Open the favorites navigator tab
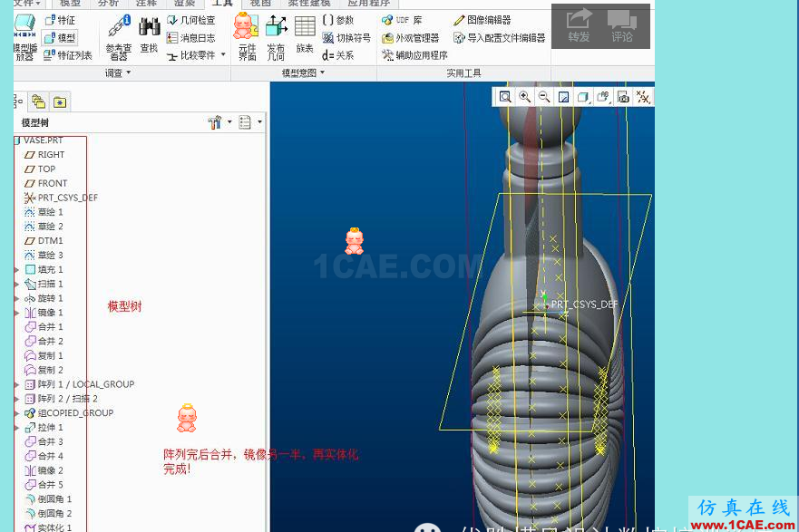The width and height of the screenshot is (799, 532). tap(60, 102)
